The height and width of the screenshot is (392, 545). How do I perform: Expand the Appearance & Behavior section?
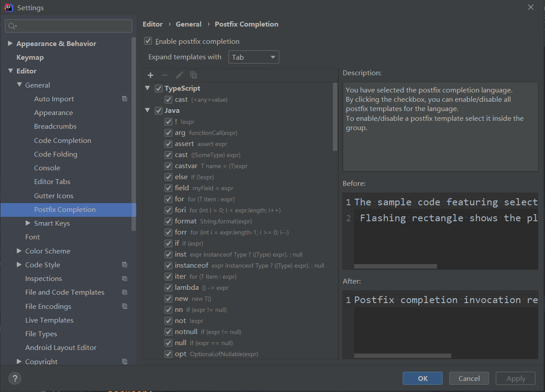pos(10,43)
